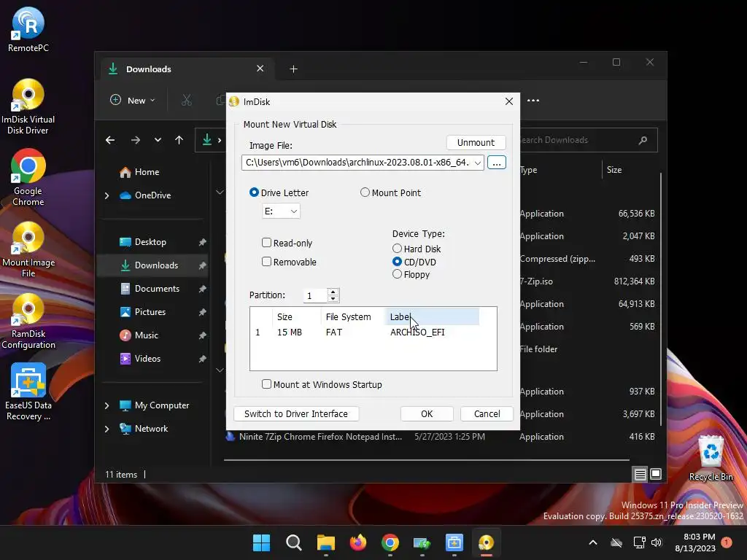Open ImDisk Virtual Disk Driver shortcut

[28, 106]
